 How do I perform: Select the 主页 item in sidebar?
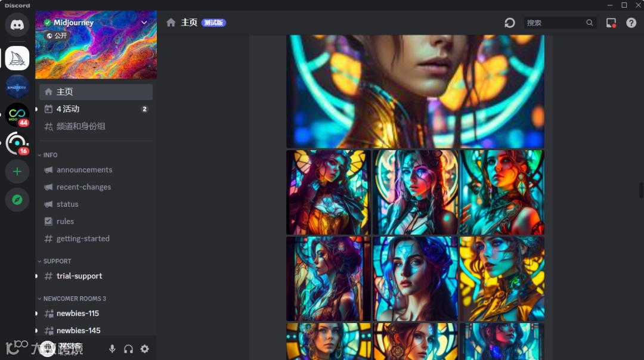click(95, 92)
